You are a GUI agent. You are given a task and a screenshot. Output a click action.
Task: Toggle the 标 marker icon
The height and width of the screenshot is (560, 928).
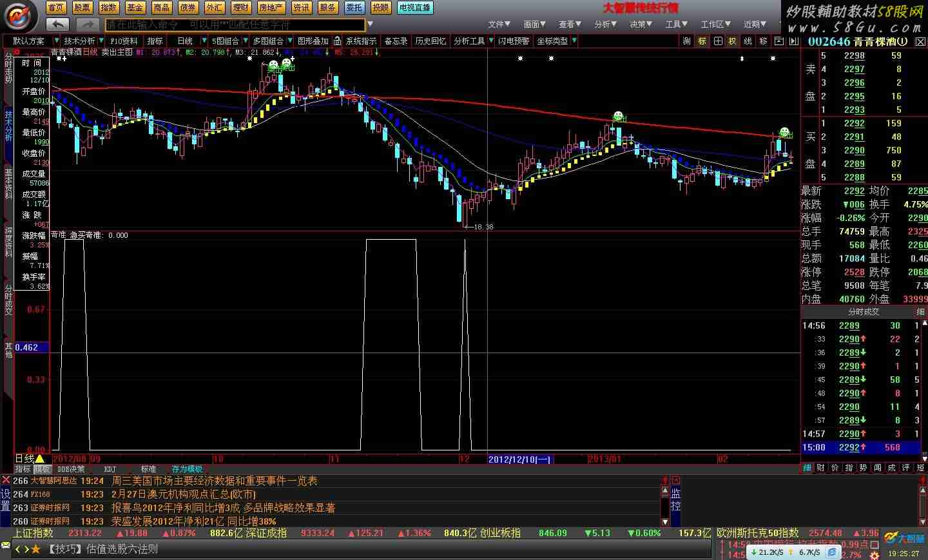pos(702,41)
